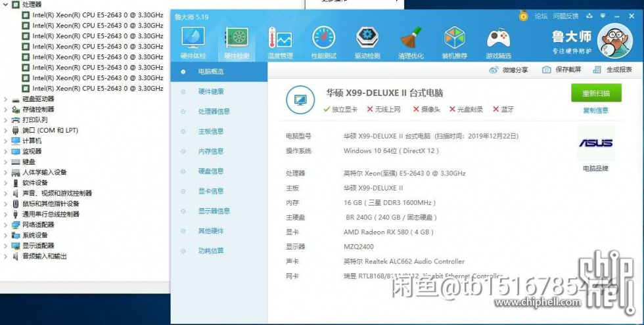Click the 生成报表 report icon
Image resolution: width=644 pixels, height=325 pixels.
click(597, 70)
